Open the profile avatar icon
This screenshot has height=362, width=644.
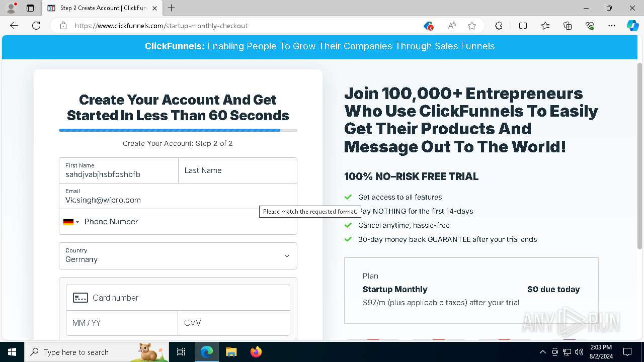click(x=11, y=8)
